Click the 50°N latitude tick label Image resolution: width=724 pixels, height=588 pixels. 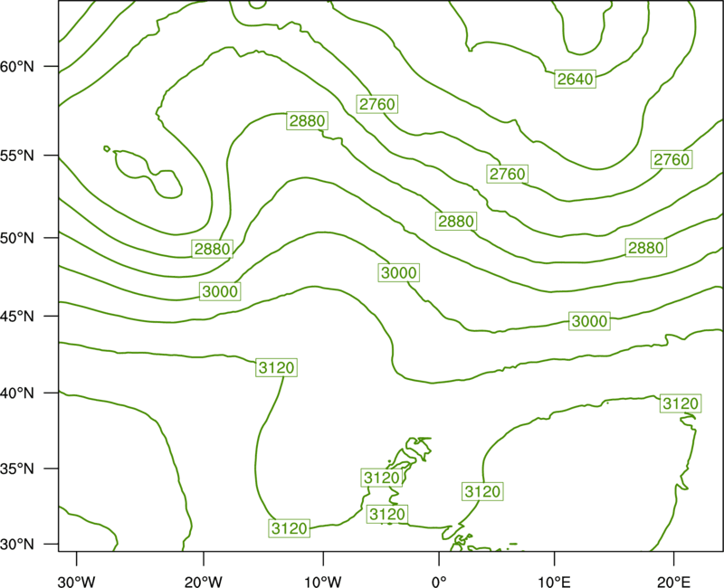pos(17,238)
